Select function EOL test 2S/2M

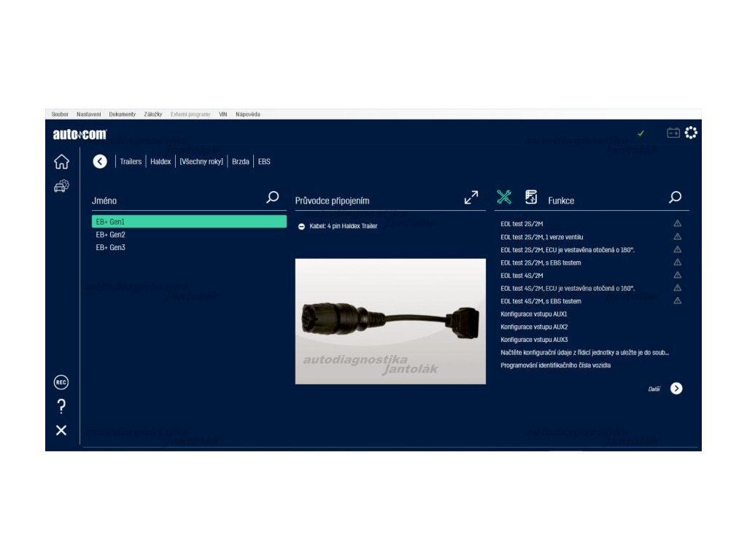click(x=522, y=224)
